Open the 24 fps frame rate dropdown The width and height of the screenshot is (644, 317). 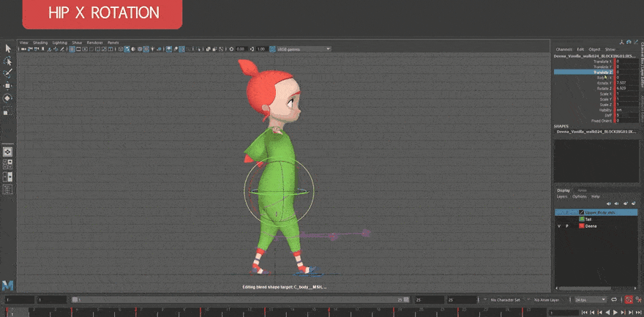(590, 300)
